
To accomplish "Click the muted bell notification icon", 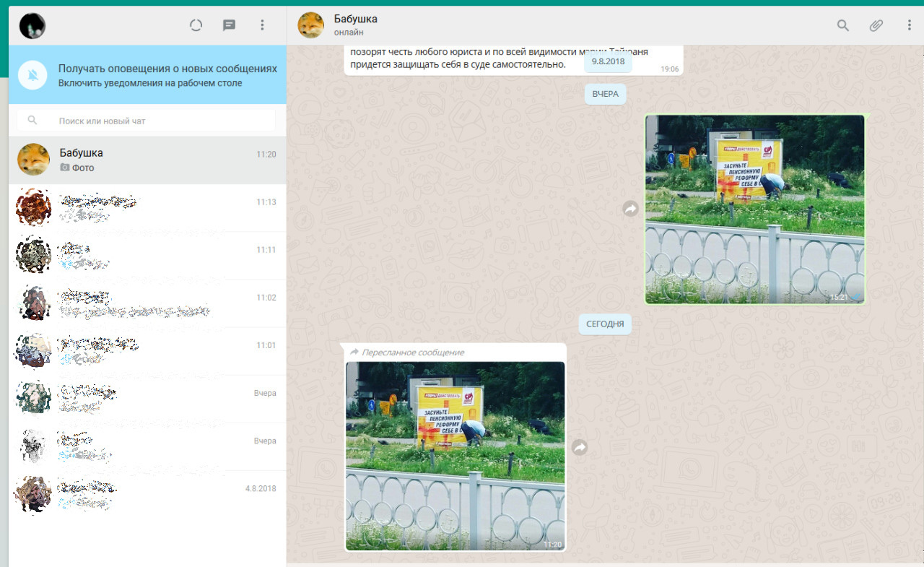I will tap(32, 75).
